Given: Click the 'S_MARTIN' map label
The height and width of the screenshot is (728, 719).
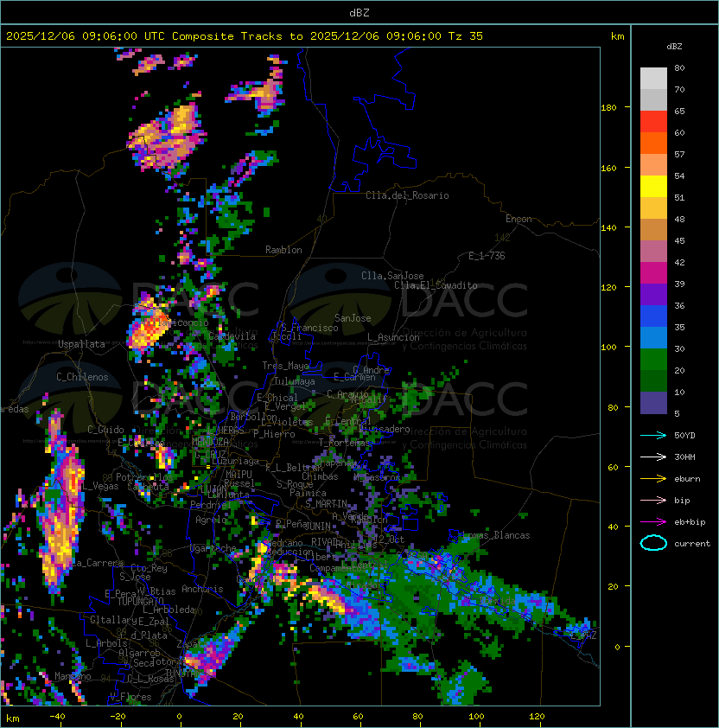Looking at the screenshot, I should pos(327,504).
